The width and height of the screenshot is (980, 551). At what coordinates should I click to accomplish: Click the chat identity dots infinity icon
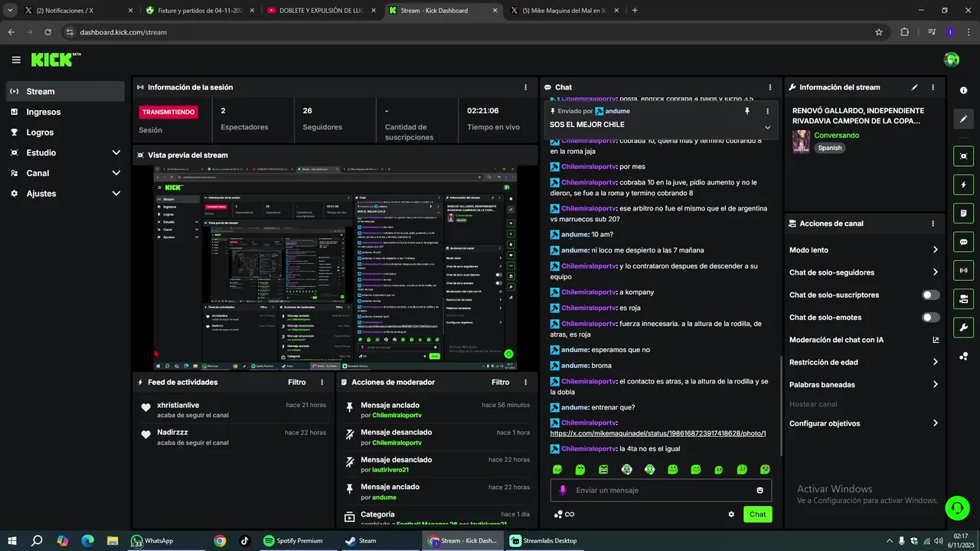pos(564,514)
